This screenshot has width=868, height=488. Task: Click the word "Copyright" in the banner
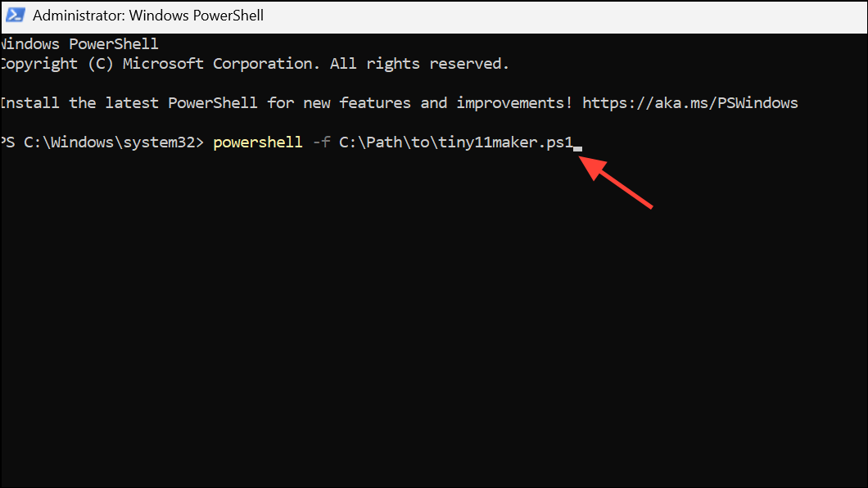click(39, 64)
